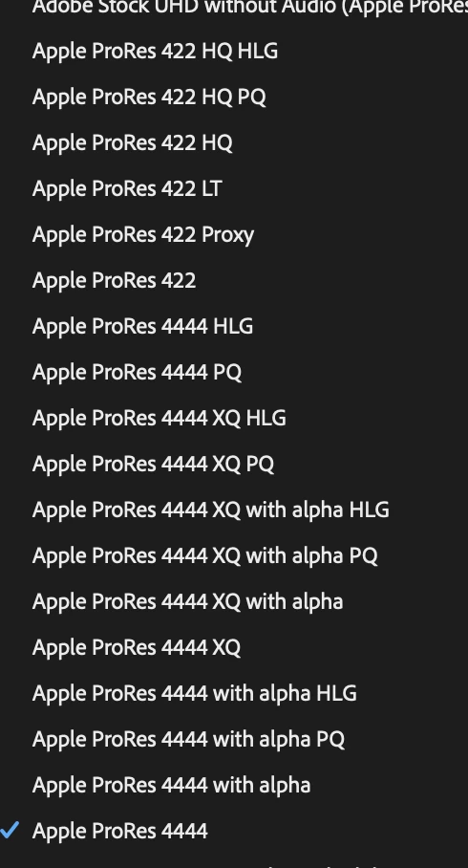
Task: Choose Apple ProRes 422 HQ PQ
Action: (x=234, y=97)
